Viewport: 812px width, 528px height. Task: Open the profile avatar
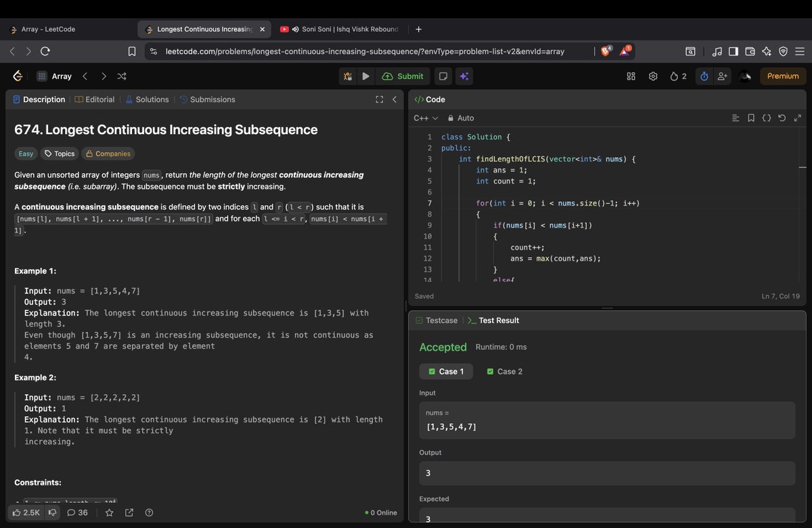point(745,76)
